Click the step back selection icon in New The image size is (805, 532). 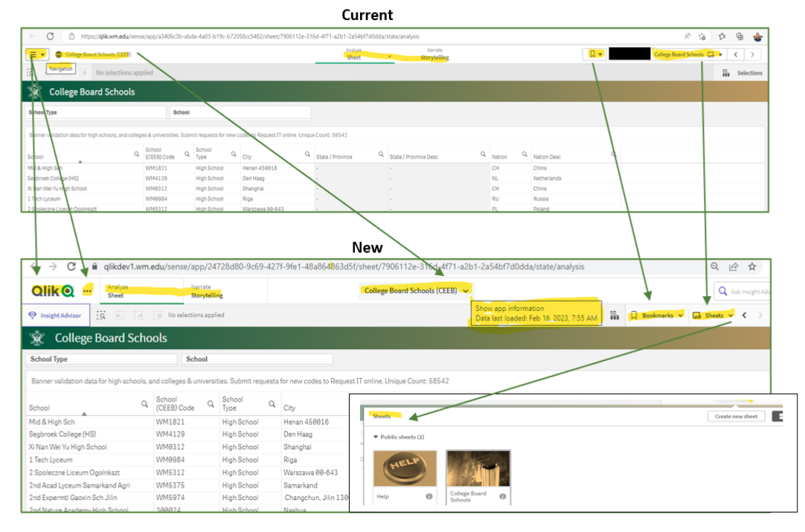click(x=120, y=315)
